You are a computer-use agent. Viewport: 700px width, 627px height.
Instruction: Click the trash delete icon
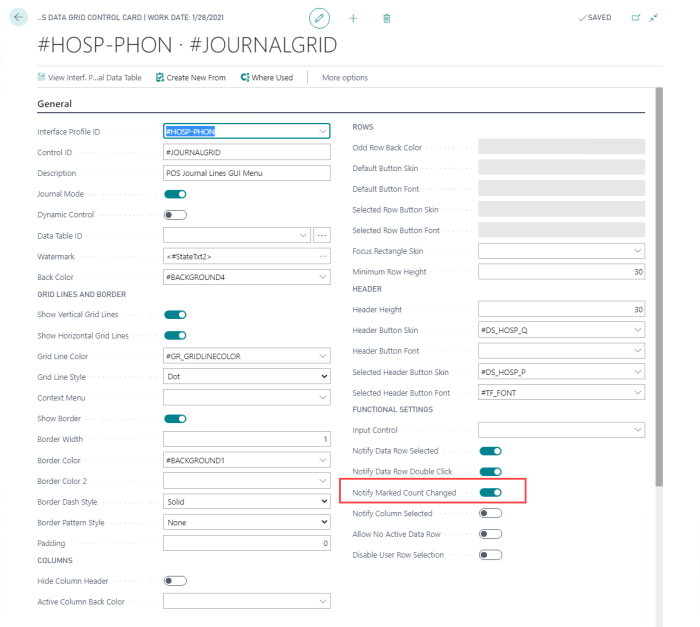tap(387, 18)
